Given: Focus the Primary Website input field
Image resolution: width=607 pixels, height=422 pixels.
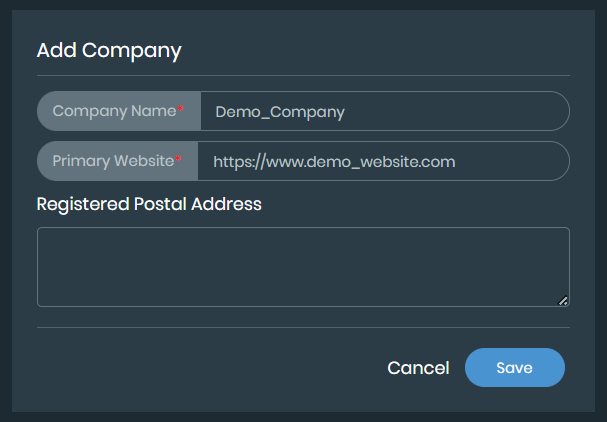Looking at the screenshot, I should tap(382, 160).
